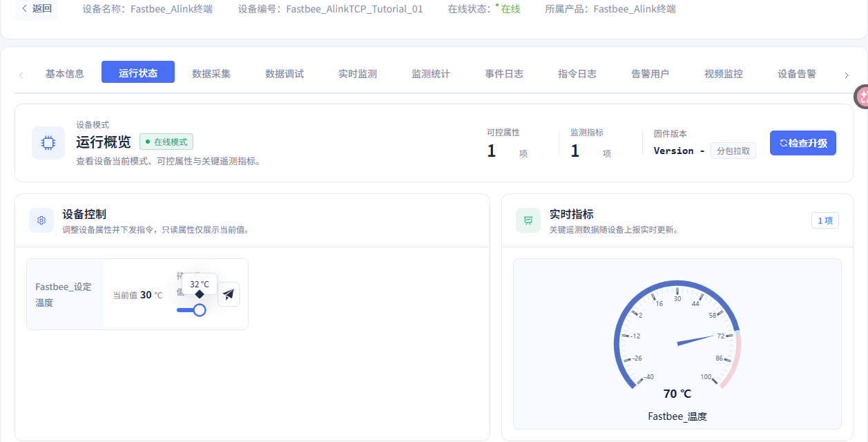Image resolution: width=868 pixels, height=442 pixels.
Task: Click the chip icon beside 运行概览
Action: pyautogui.click(x=48, y=143)
